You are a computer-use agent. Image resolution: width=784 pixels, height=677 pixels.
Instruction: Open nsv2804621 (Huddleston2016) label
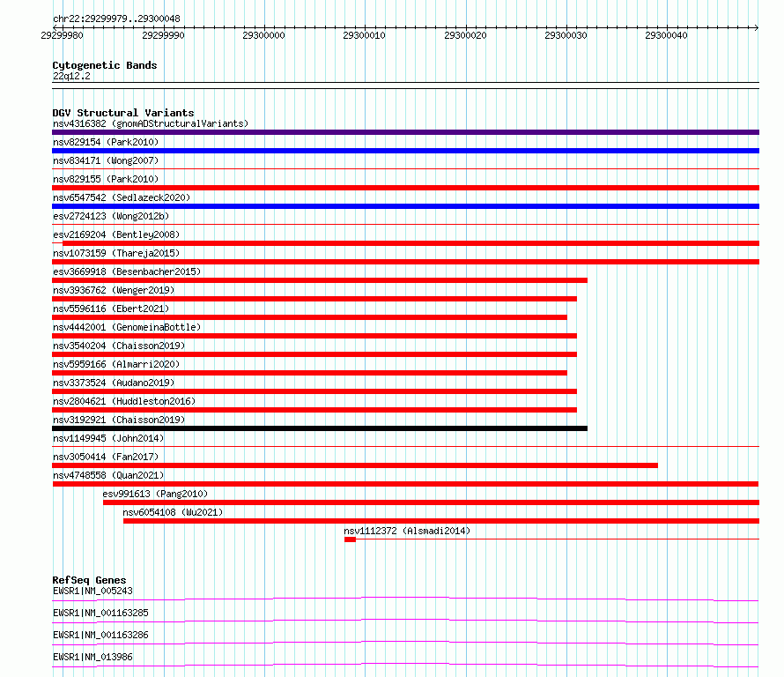tap(124, 401)
